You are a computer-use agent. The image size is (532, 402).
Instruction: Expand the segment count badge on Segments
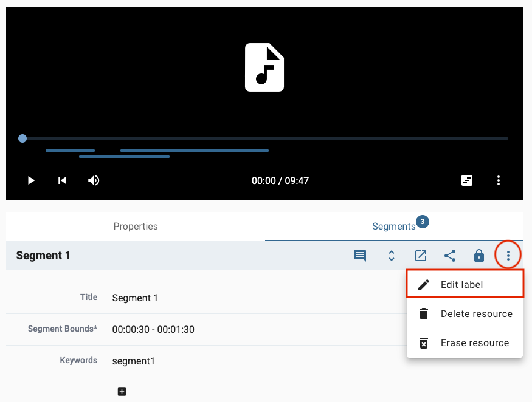pyautogui.click(x=423, y=222)
